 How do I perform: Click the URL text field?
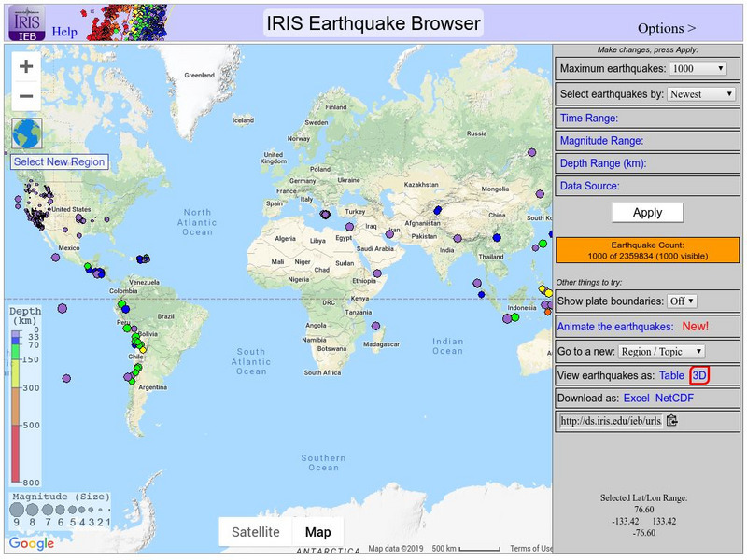pyautogui.click(x=610, y=421)
